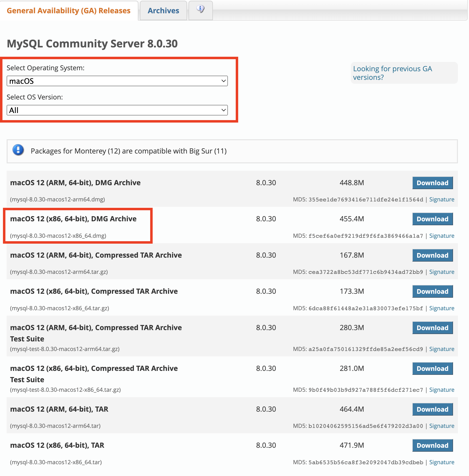Click MD5 hash f5cef6a0ef9219df9f6fa3869466a1a7
469x476 pixels.
click(x=366, y=236)
